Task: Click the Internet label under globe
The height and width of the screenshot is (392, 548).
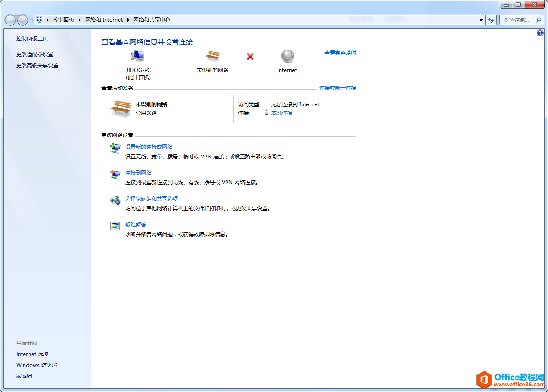Action: [x=287, y=70]
